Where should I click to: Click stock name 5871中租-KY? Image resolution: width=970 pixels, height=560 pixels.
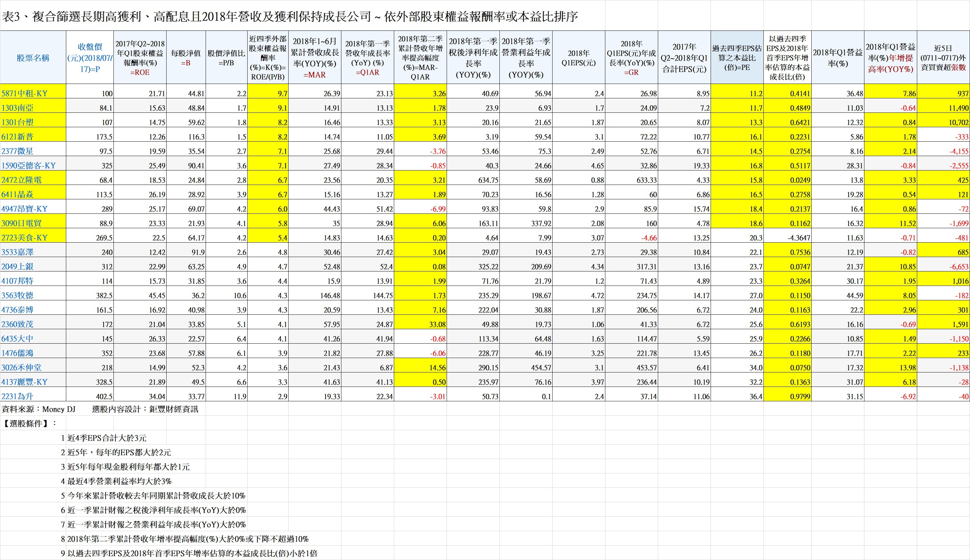pos(25,93)
